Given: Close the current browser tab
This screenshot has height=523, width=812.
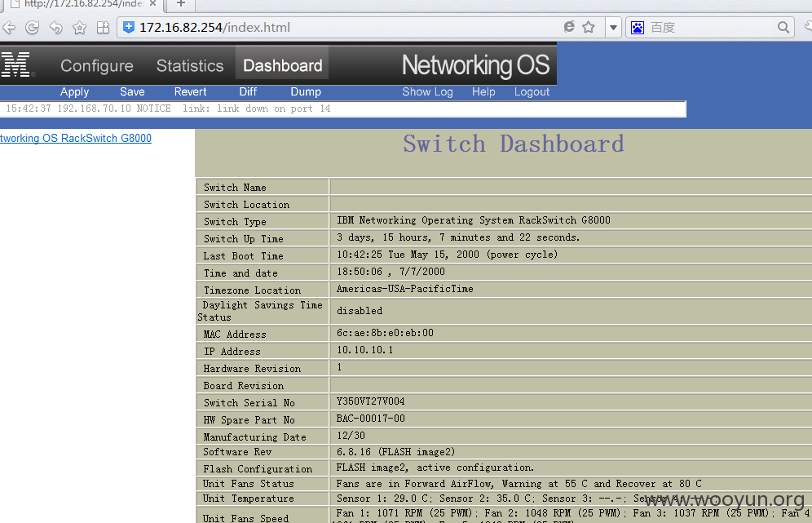Looking at the screenshot, I should click(152, 3).
